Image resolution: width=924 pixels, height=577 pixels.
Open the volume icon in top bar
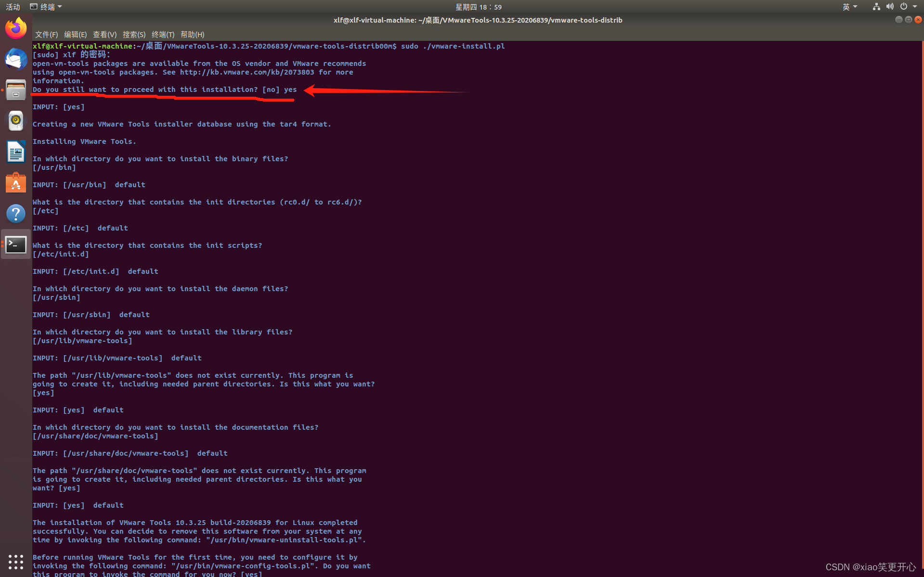889,7
